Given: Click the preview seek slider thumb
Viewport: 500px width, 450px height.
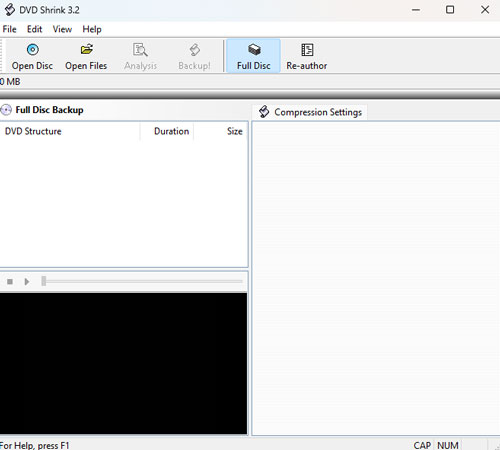Looking at the screenshot, I should (x=44, y=281).
